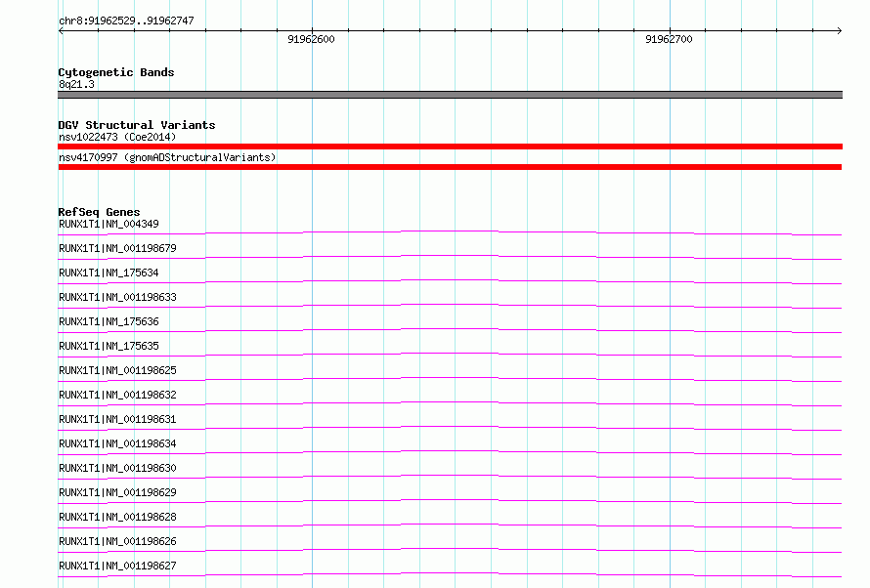Click the RUNX1T1|NM_001198630 transcript label
The image size is (870, 588).
click(x=117, y=468)
